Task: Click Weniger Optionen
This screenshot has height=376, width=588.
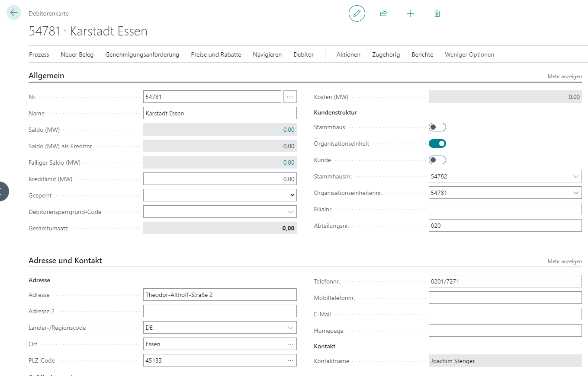Action: 469,54
